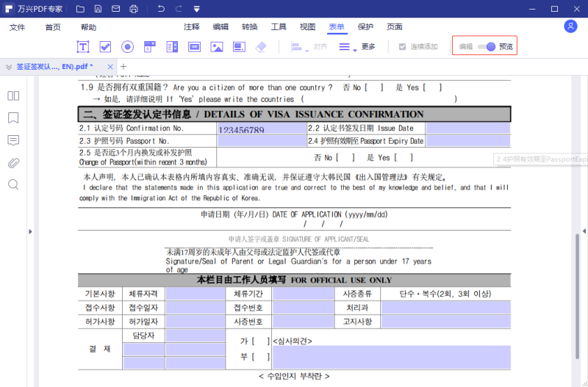Screen dimensions: 588x387
Task: Select the Radio Button form tool
Action: [127, 47]
